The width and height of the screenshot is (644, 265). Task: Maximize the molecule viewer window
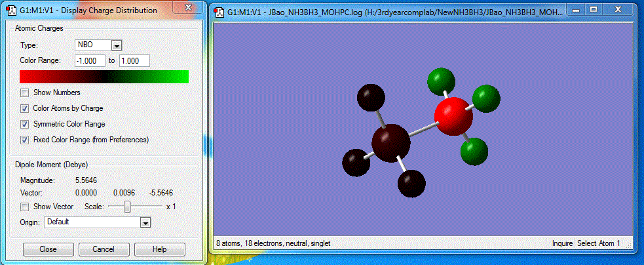click(594, 9)
